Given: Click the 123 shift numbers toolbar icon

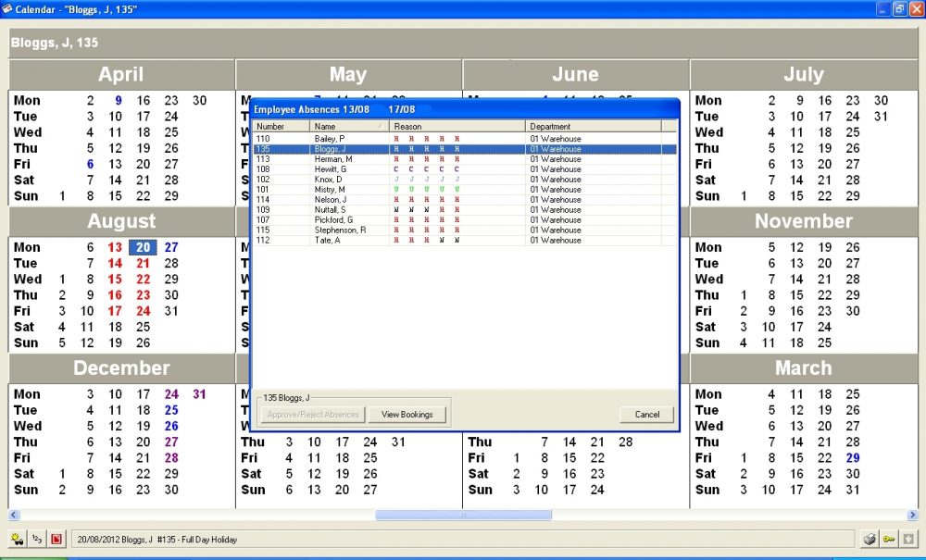Looking at the screenshot, I should point(35,538).
